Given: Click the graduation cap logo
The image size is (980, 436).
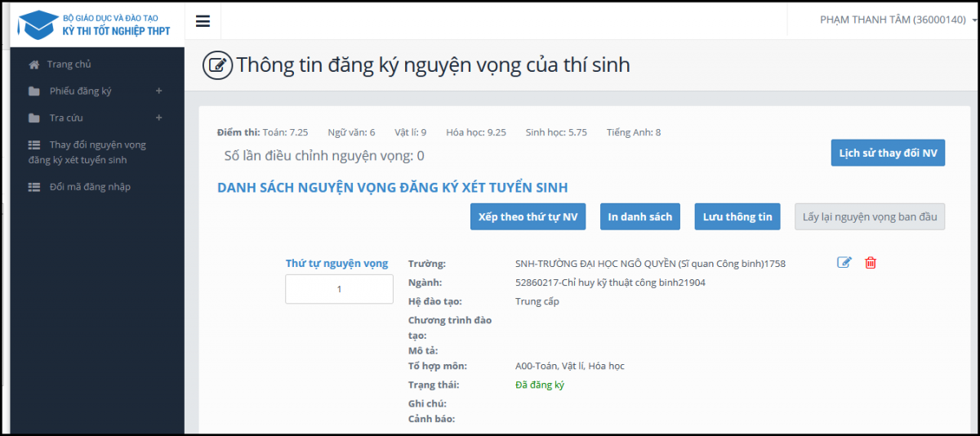Looking at the screenshot, I should pos(38,24).
